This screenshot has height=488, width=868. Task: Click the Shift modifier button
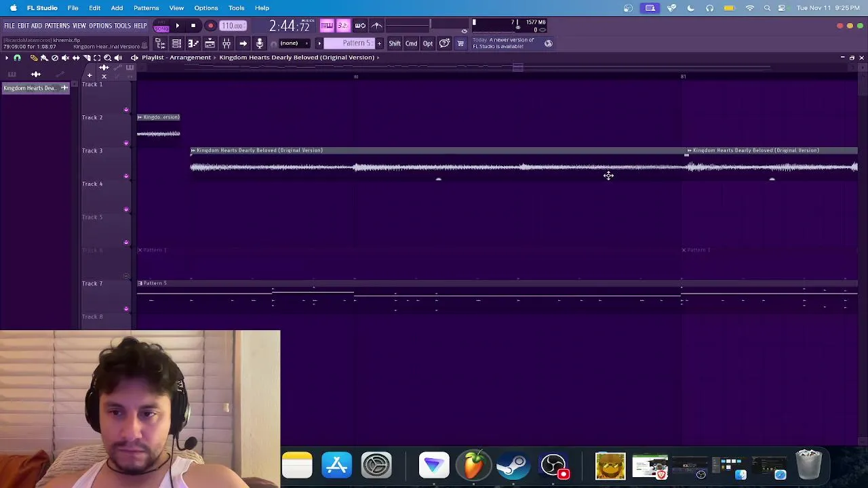pyautogui.click(x=395, y=43)
